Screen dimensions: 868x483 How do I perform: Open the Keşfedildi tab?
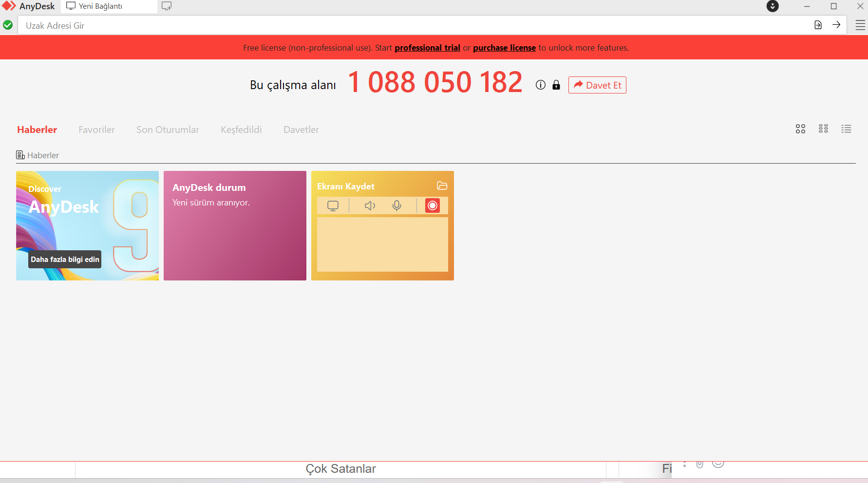[x=242, y=130]
